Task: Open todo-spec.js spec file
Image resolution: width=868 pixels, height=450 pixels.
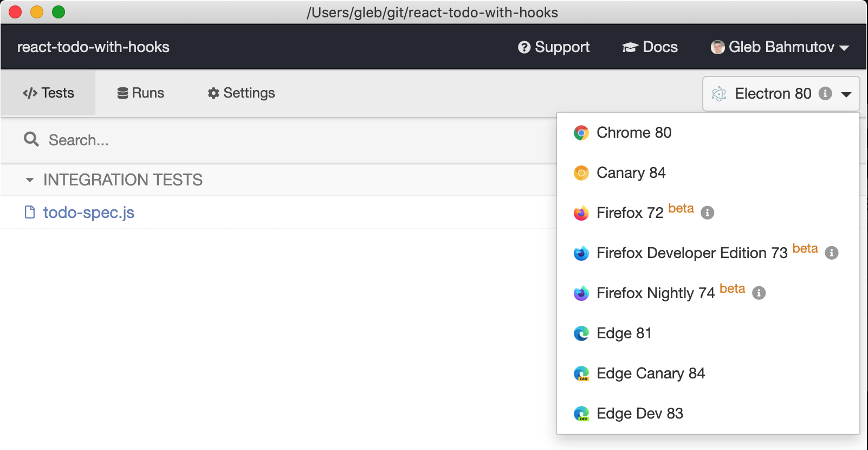Action: 89,212
